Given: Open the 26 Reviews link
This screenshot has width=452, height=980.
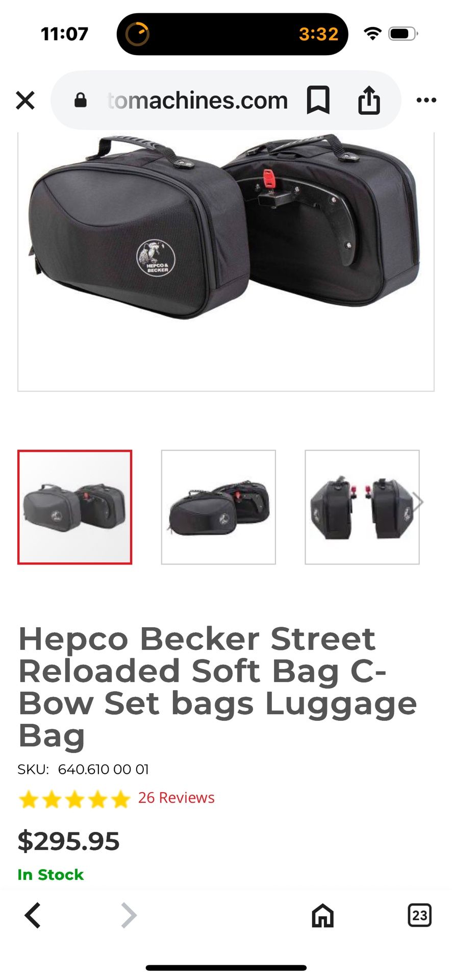Looking at the screenshot, I should point(176,798).
